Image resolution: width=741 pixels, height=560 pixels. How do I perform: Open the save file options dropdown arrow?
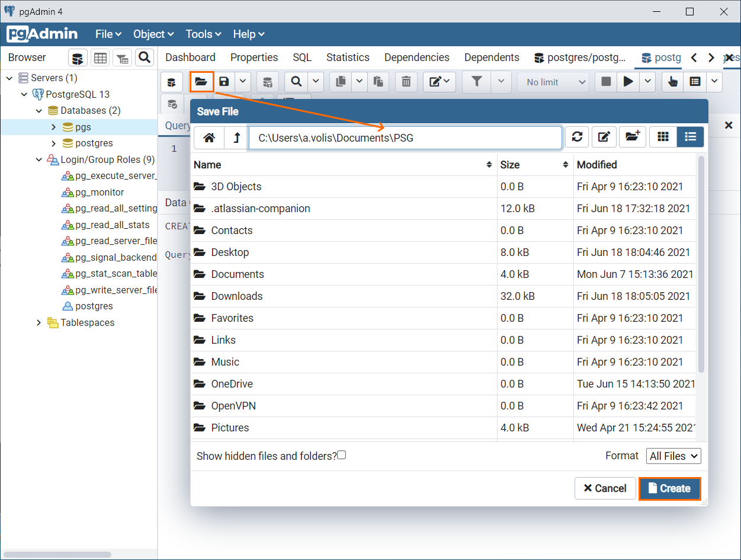click(x=243, y=82)
